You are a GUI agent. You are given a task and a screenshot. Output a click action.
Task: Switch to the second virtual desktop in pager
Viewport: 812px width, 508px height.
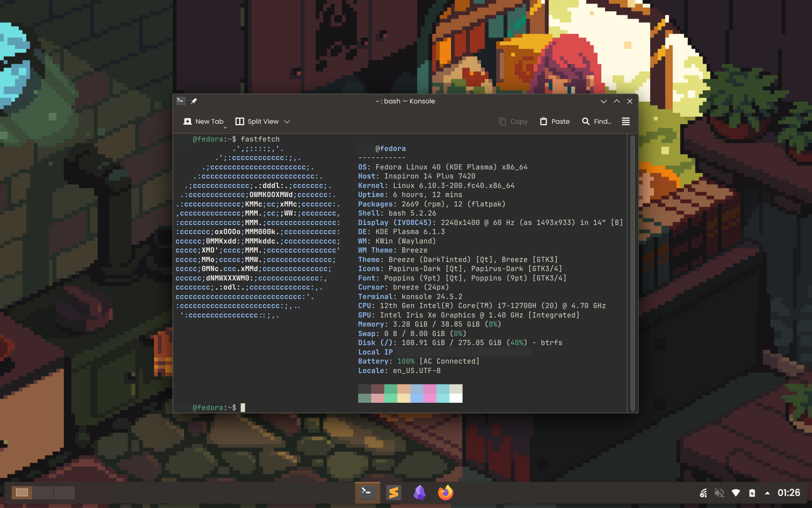tap(43, 493)
